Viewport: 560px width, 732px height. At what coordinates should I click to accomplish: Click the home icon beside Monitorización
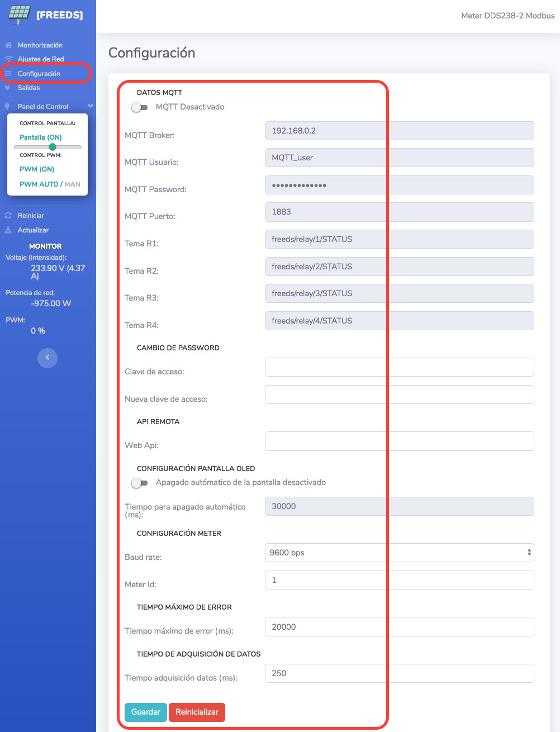click(x=8, y=45)
